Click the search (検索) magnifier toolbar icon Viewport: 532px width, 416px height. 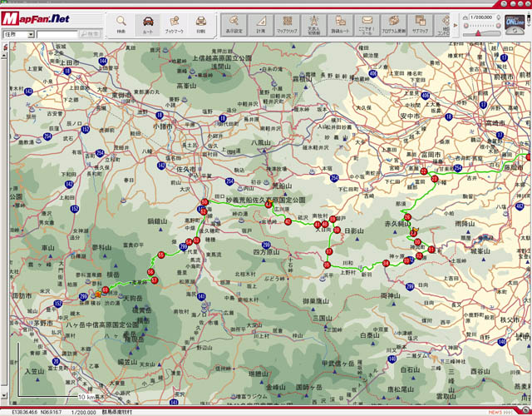[x=121, y=22]
